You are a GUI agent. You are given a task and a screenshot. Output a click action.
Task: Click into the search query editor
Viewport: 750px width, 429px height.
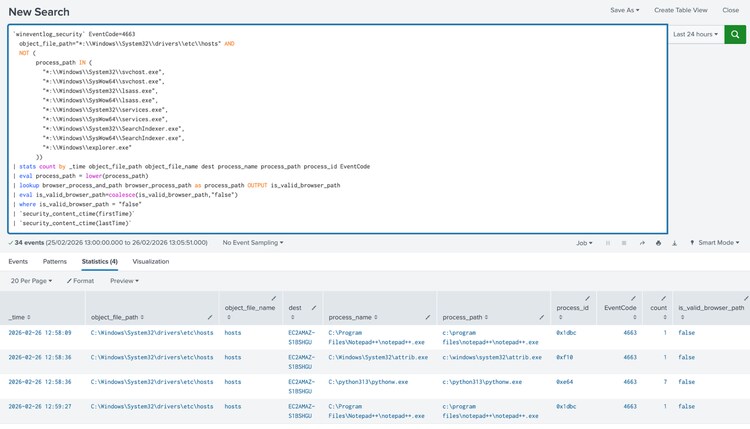[x=338, y=129]
